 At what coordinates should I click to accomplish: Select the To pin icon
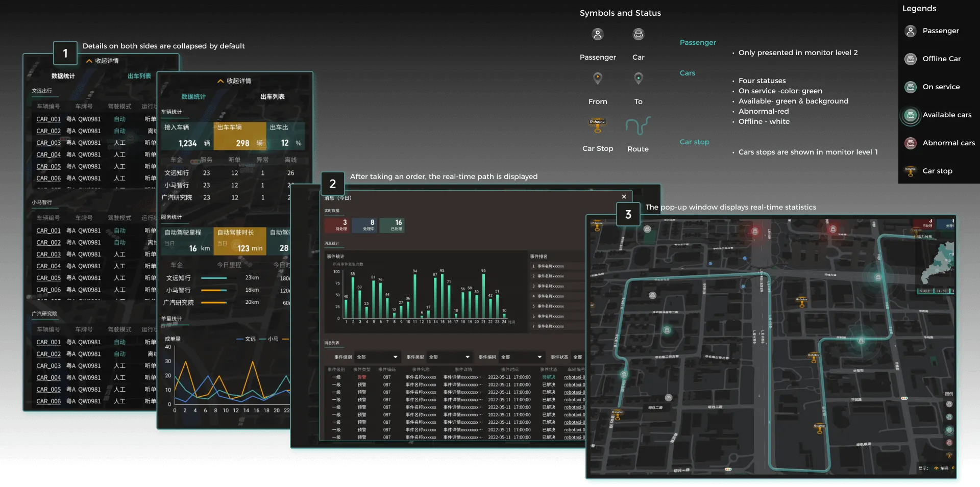[638, 78]
